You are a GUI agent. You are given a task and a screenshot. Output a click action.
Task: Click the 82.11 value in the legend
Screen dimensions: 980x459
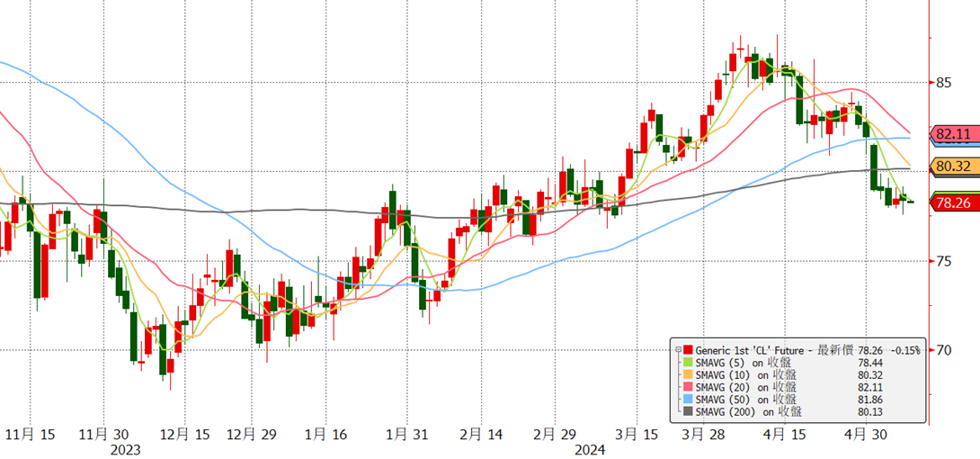point(869,386)
